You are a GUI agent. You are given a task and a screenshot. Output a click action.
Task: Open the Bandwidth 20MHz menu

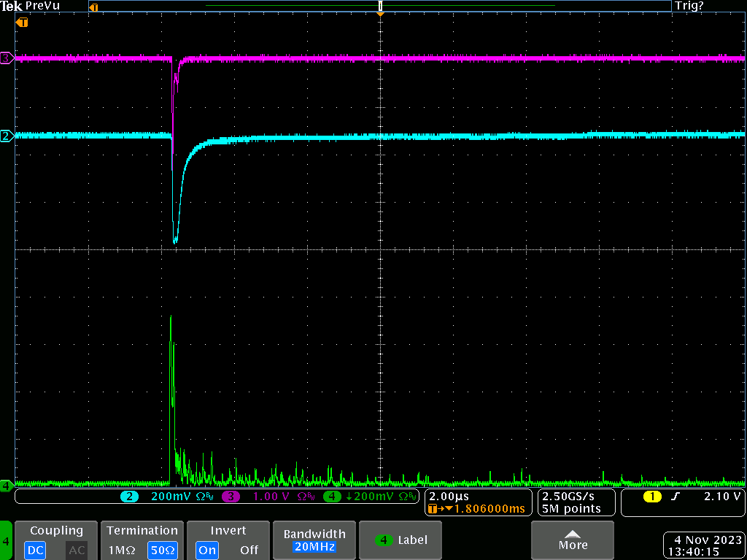tap(314, 540)
